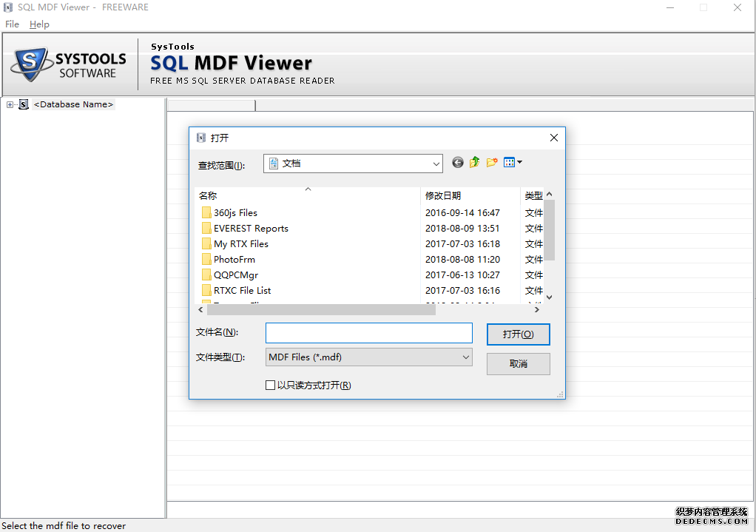Click the QQPCMgr folder icon
This screenshot has height=532, width=756.
206,275
